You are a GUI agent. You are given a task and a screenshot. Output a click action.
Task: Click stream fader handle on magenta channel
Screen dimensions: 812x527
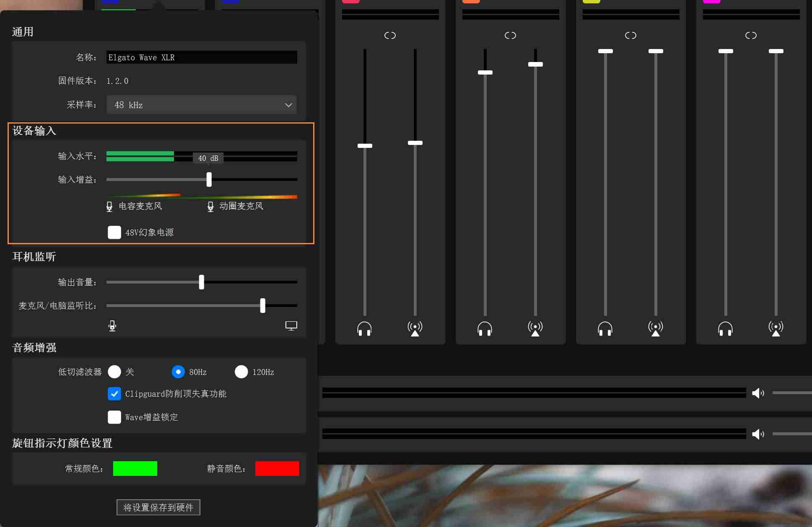tap(776, 51)
